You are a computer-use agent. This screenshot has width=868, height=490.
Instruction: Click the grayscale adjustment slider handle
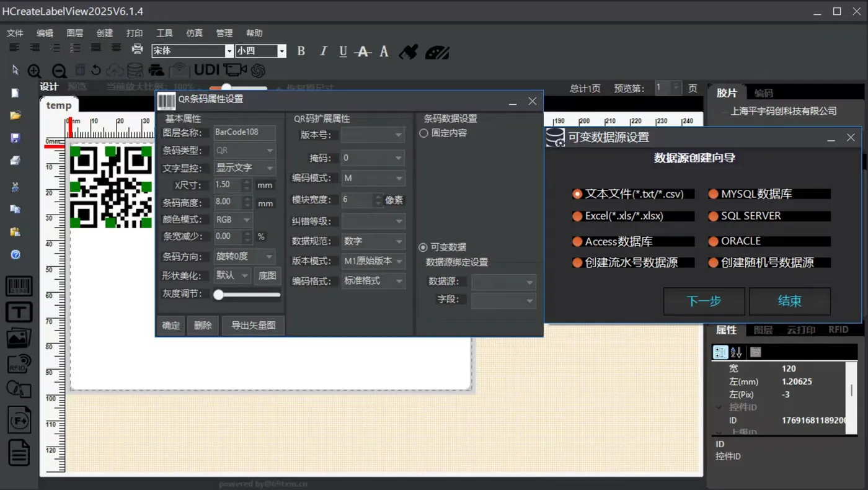218,295
